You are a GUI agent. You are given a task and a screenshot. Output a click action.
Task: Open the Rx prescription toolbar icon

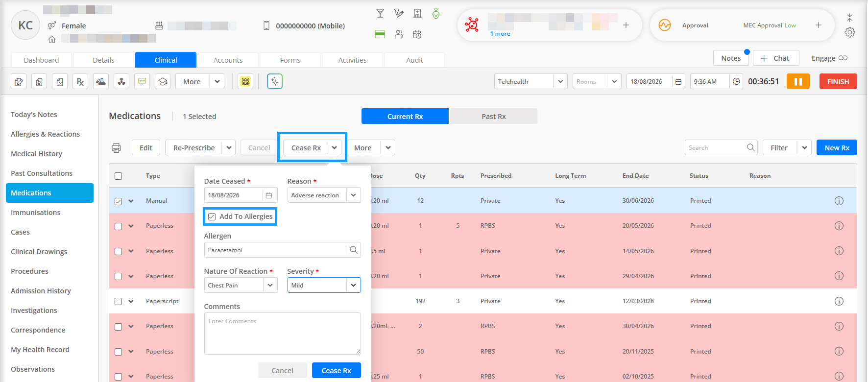(80, 82)
